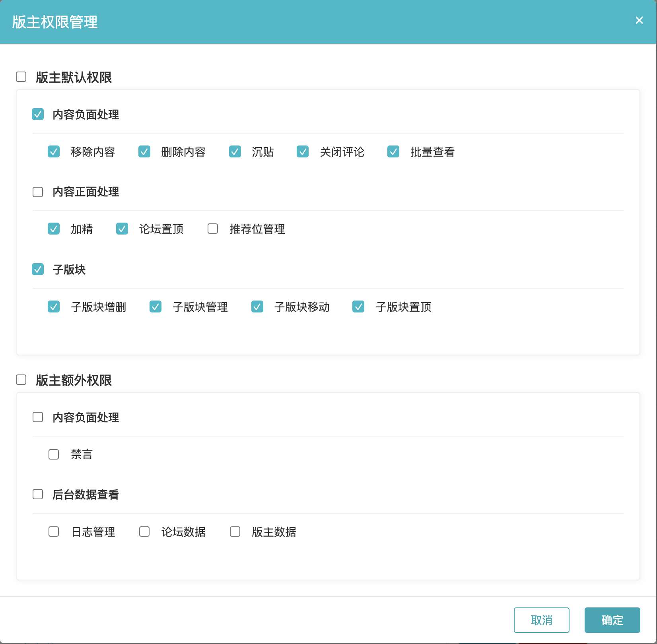Enable the 推荐位管理 permission

click(x=213, y=229)
